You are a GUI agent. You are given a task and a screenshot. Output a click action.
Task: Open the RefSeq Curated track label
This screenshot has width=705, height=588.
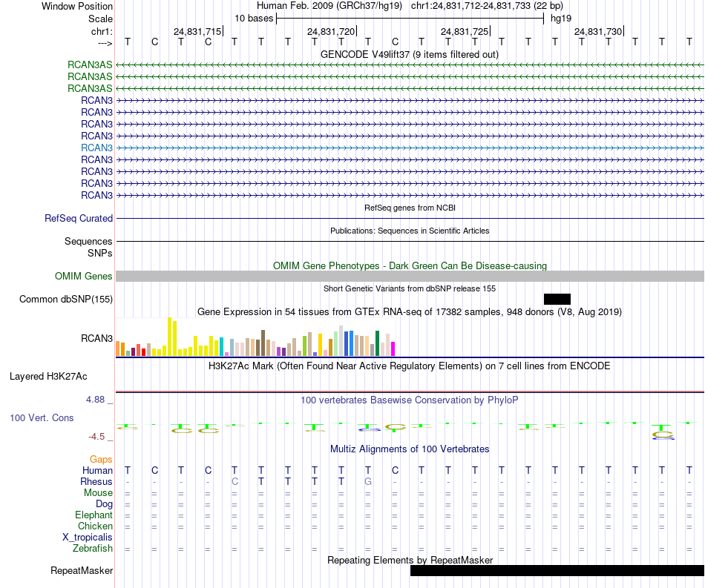79,218
